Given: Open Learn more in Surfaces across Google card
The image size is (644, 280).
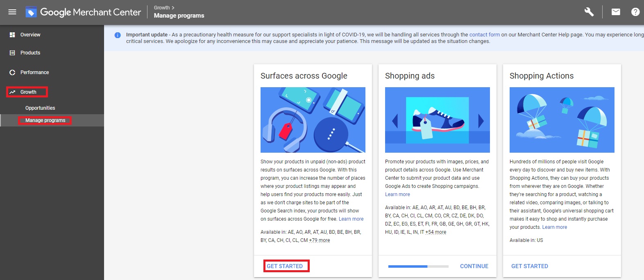Looking at the screenshot, I should pos(351,219).
